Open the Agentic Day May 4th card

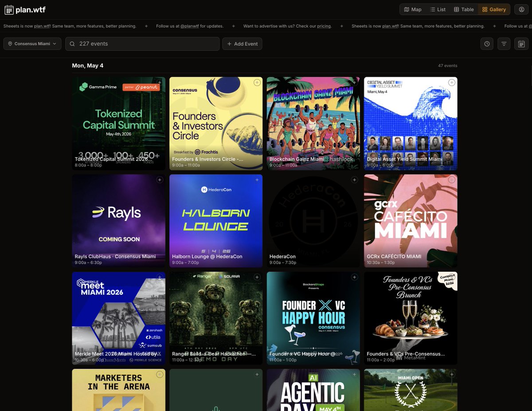pos(313,390)
